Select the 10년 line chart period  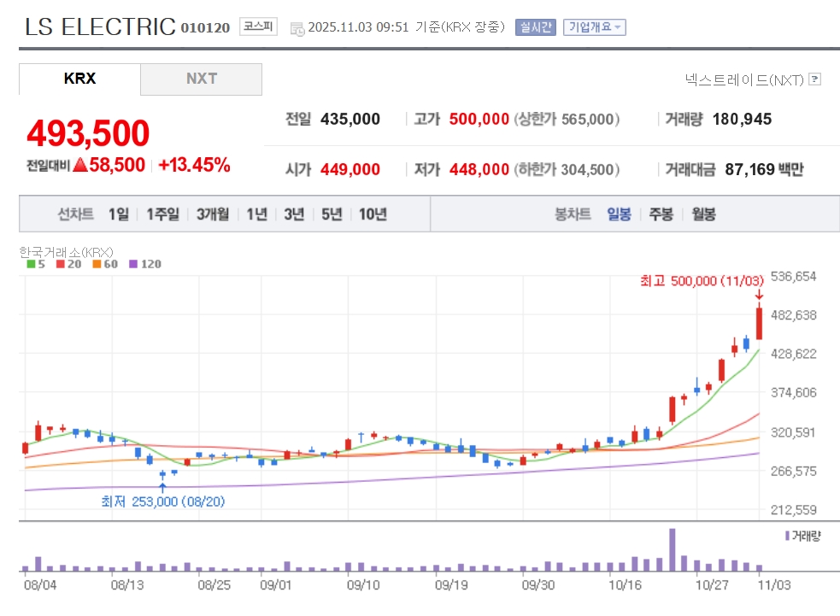[373, 214]
